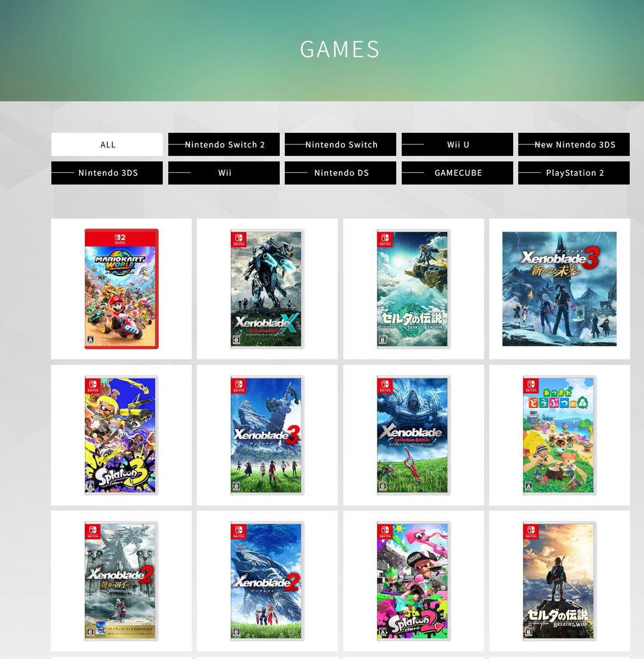Filter games by Nintendo 3DS
The width and height of the screenshot is (644, 659).
tap(107, 172)
